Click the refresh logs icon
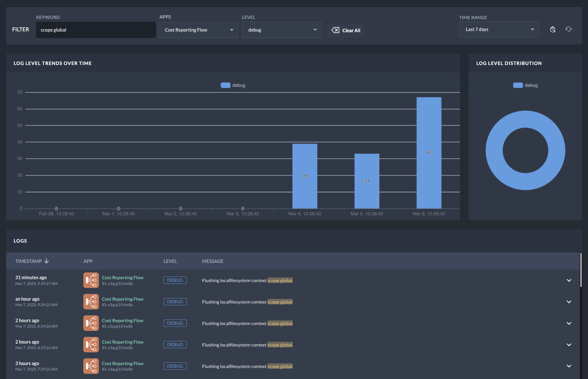The image size is (588, 379). (569, 29)
